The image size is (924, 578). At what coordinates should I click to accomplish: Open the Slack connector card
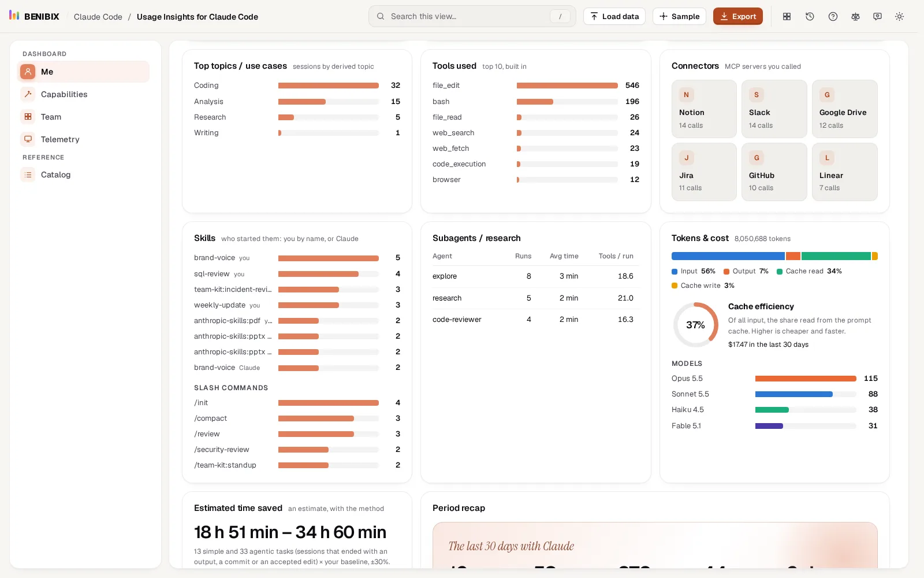774,109
